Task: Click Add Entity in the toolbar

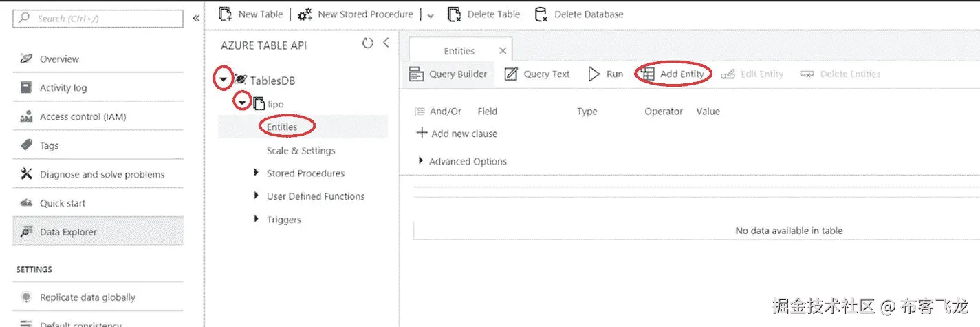Action: tap(673, 74)
